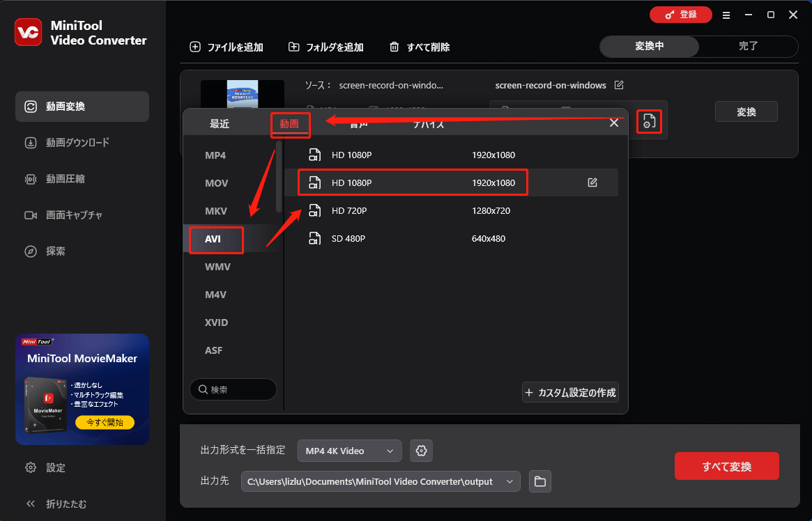The width and height of the screenshot is (812, 521).
Task: Click the 設定 gear sidebar icon
Action: [31, 467]
